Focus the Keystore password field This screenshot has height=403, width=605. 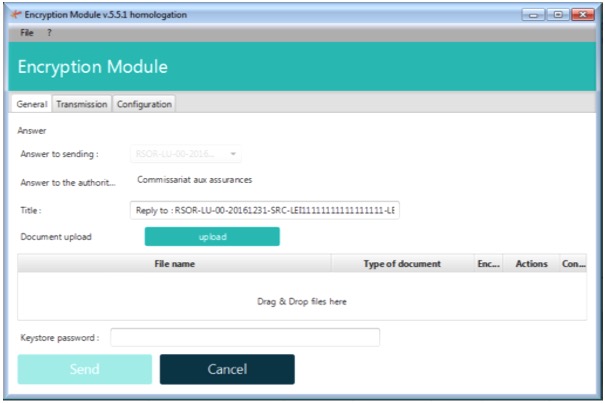[x=245, y=338]
